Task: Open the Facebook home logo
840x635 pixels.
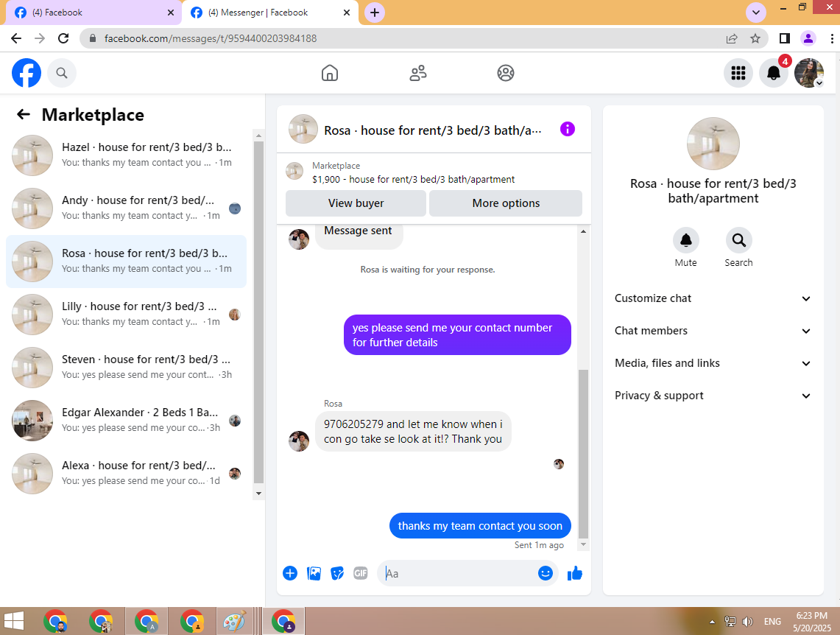Action: tap(27, 73)
